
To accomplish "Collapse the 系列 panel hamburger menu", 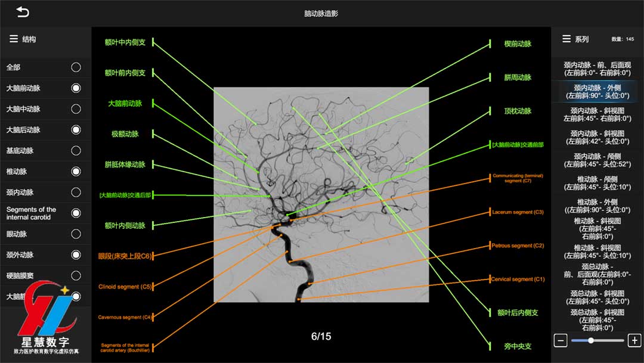I will [x=566, y=39].
